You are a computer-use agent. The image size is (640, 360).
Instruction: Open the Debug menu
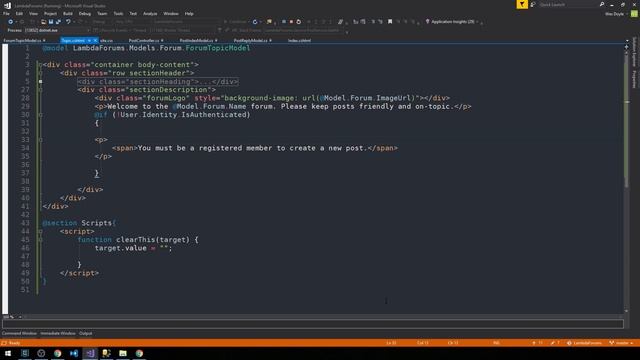point(85,13)
